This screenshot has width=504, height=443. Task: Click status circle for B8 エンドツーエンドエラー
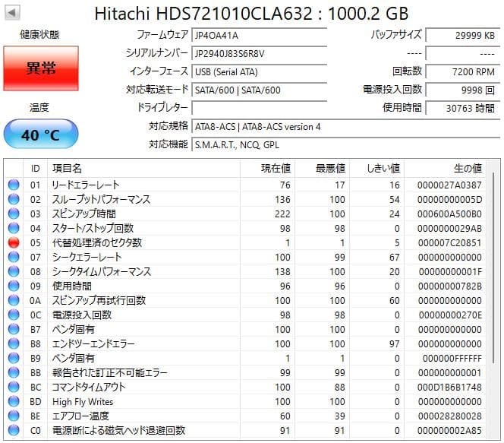click(14, 343)
